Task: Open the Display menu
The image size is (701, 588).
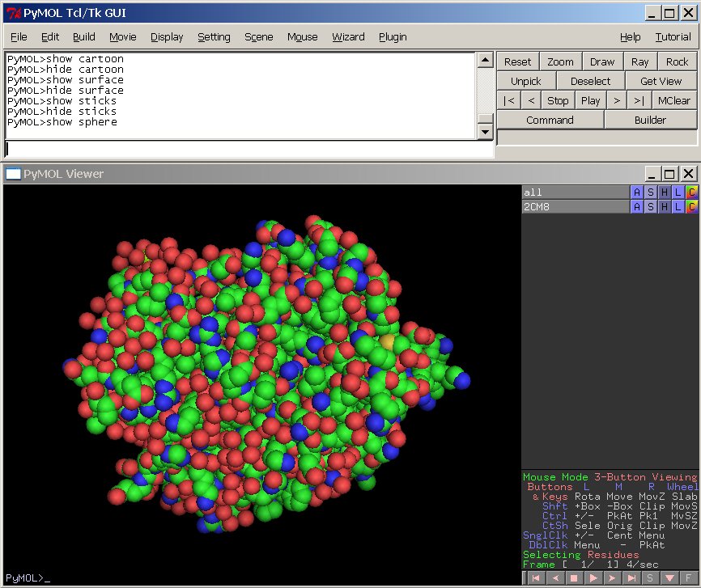Action: click(167, 36)
